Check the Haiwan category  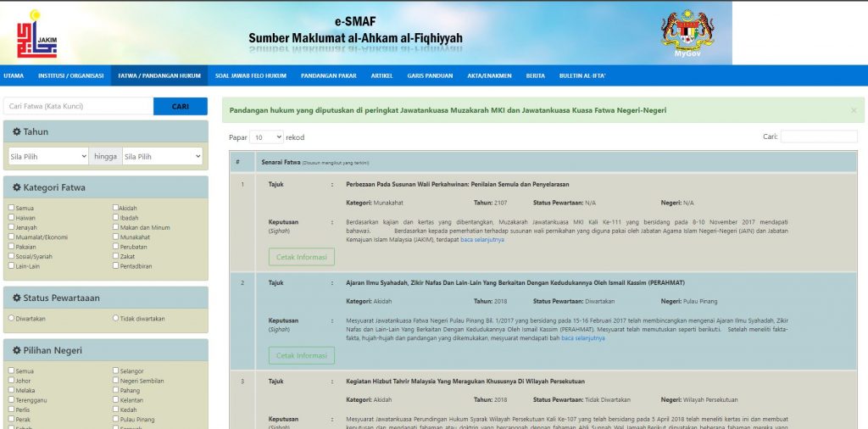[x=11, y=218]
